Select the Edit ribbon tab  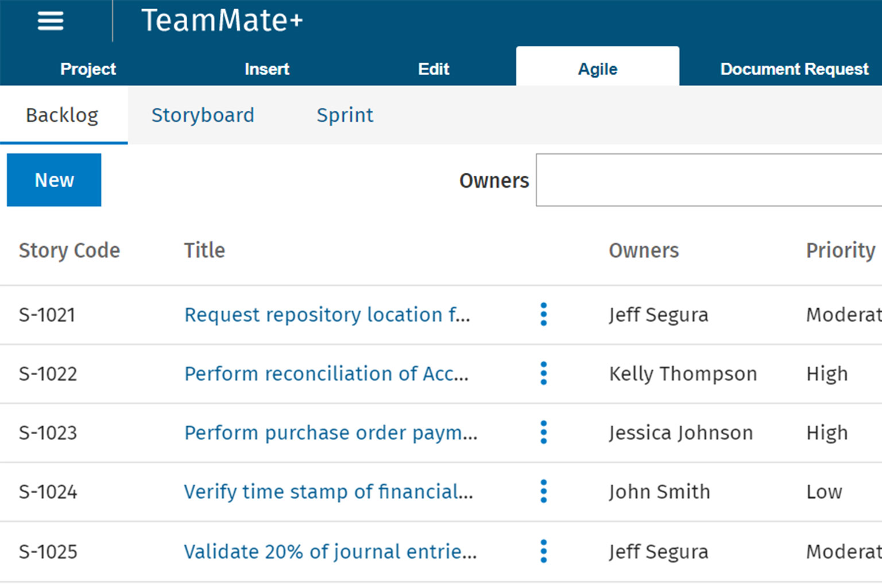click(x=434, y=69)
